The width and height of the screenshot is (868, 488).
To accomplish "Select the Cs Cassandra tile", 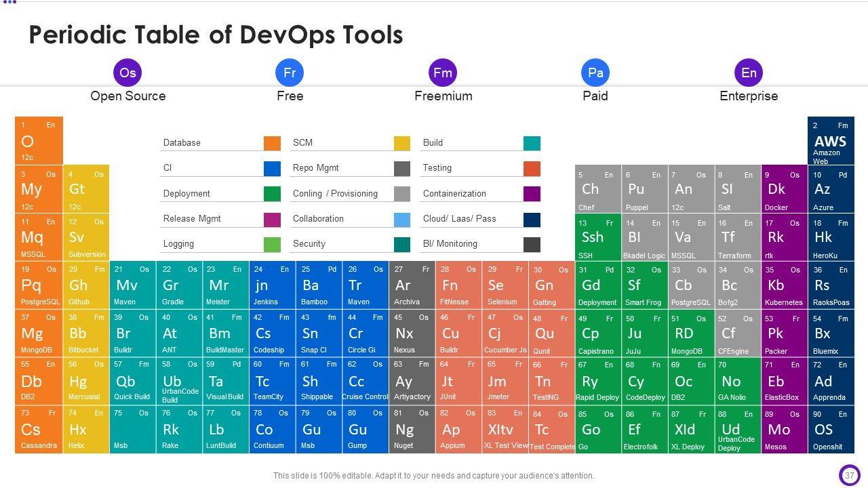I will point(39,430).
